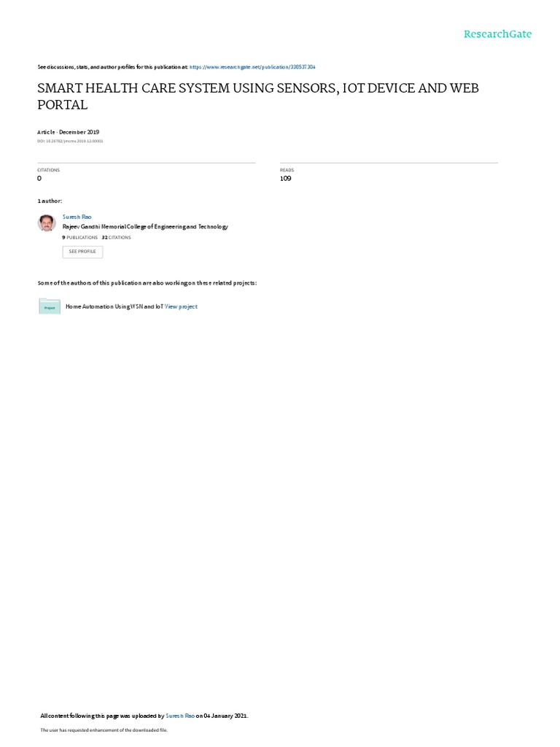Click Suresh Rao's profile photo

pos(47,222)
